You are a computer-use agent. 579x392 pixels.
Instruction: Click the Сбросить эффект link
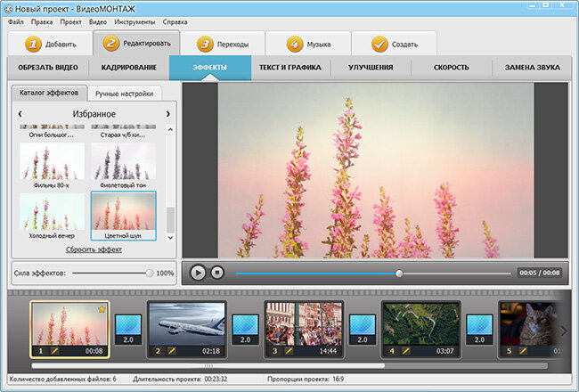point(94,249)
